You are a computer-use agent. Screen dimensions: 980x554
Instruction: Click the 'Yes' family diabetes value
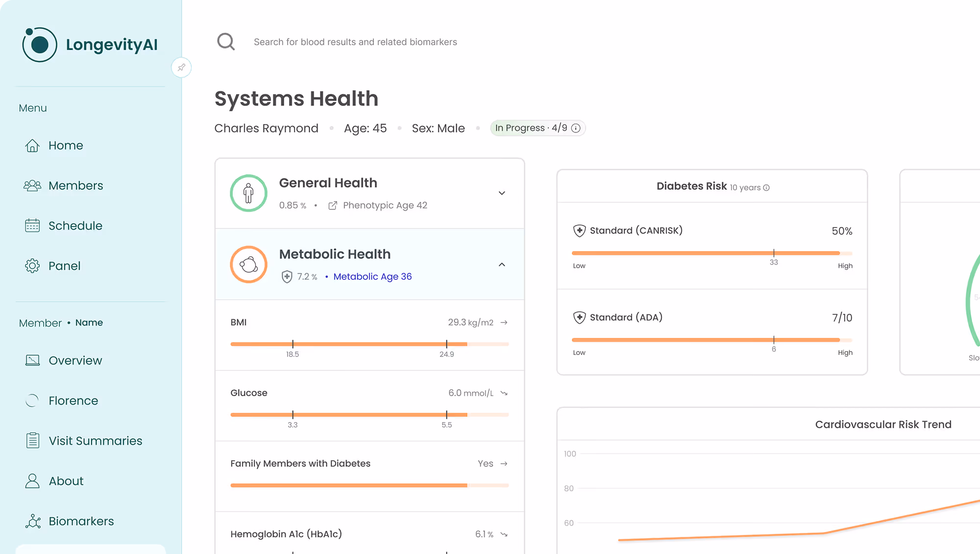(485, 464)
